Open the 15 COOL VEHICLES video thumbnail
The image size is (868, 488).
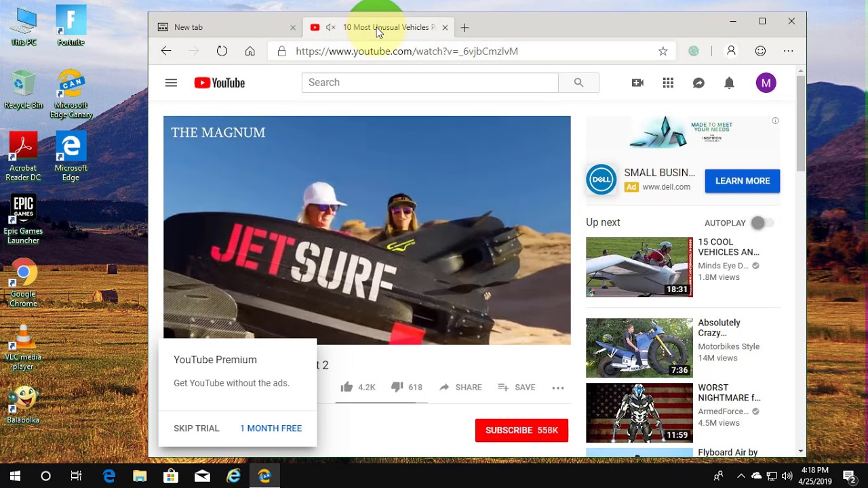(639, 267)
